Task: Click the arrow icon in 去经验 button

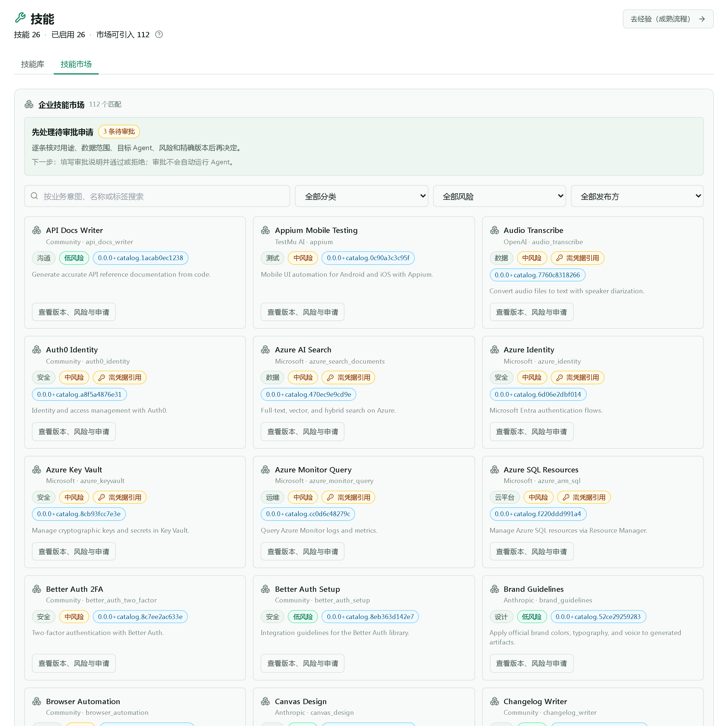Action: [x=702, y=19]
